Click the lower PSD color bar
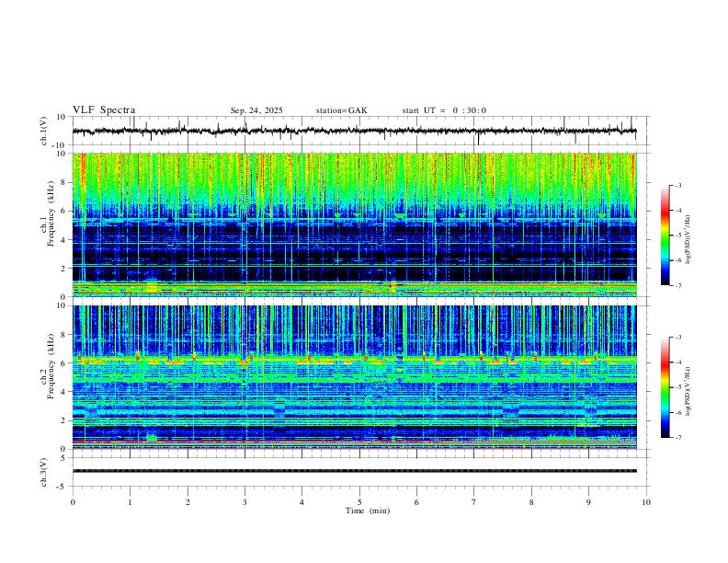 point(665,387)
